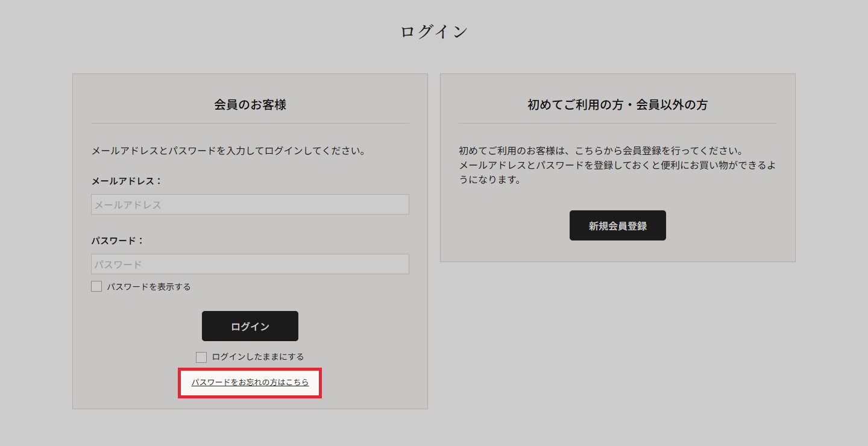Click the black login submit button

coord(250,325)
